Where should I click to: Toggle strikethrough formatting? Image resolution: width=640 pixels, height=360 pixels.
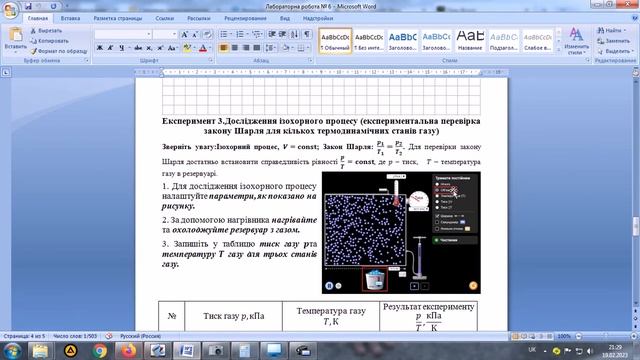click(x=138, y=48)
